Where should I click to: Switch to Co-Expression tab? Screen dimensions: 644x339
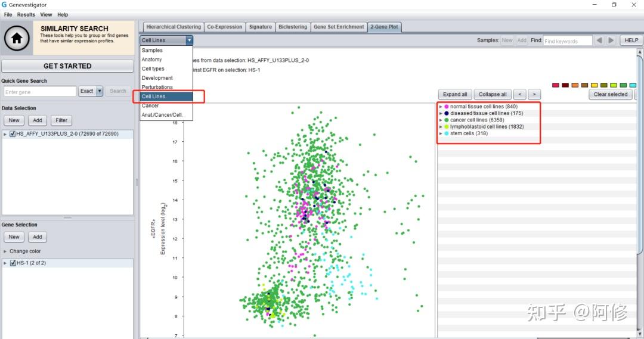click(x=224, y=27)
